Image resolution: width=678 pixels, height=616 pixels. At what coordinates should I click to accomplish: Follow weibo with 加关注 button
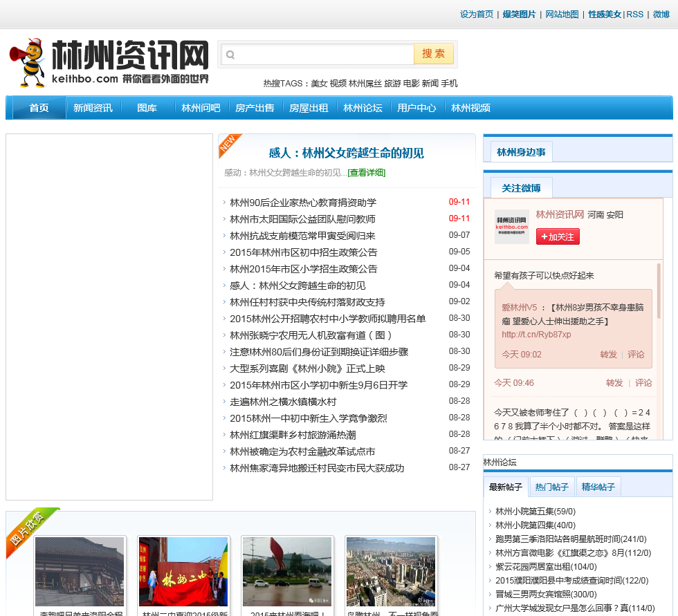(558, 236)
